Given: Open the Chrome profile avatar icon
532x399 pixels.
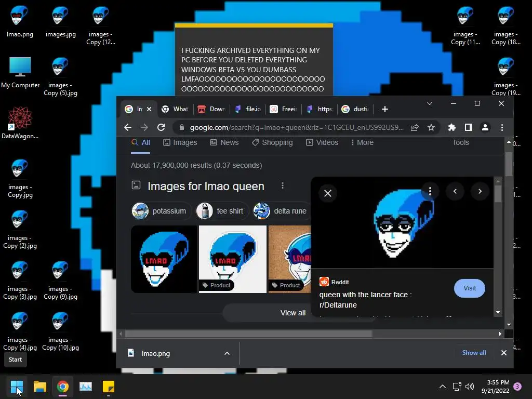Looking at the screenshot, I should tap(485, 128).
